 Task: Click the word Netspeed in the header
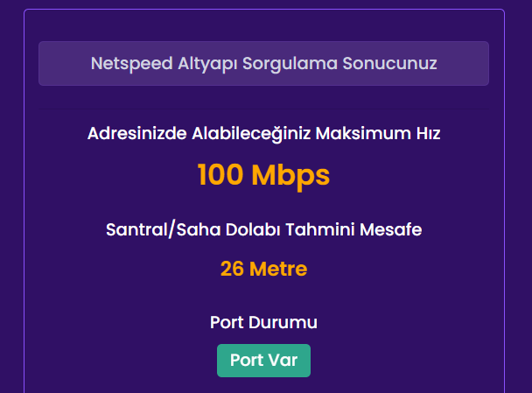tap(129, 64)
